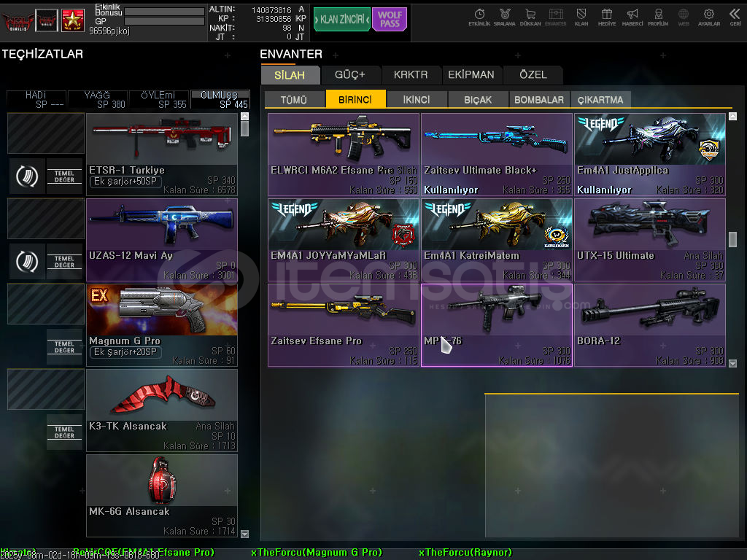
Task: Click equipment list scroll down arrow
Action: [245, 534]
